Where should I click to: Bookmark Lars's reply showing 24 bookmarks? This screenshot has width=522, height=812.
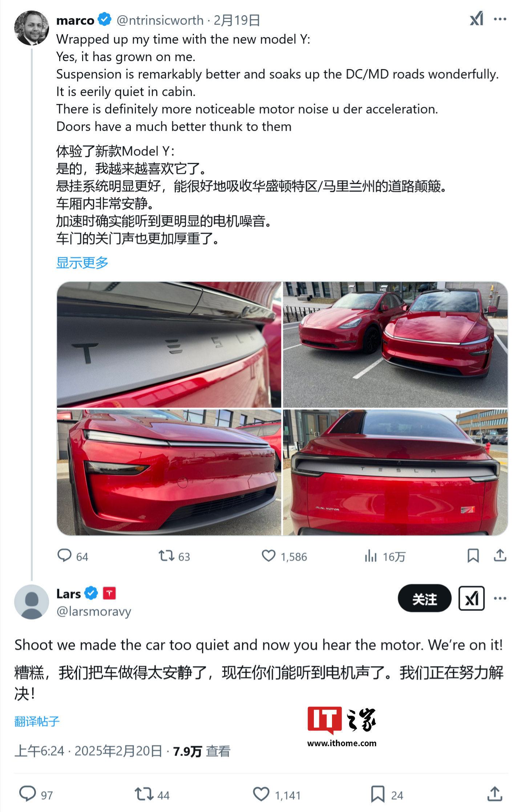point(387,794)
